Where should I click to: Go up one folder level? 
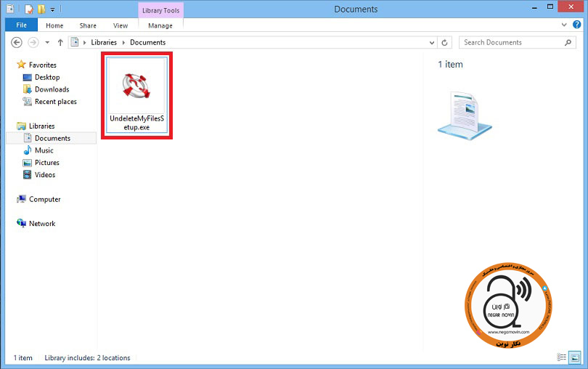click(x=60, y=42)
